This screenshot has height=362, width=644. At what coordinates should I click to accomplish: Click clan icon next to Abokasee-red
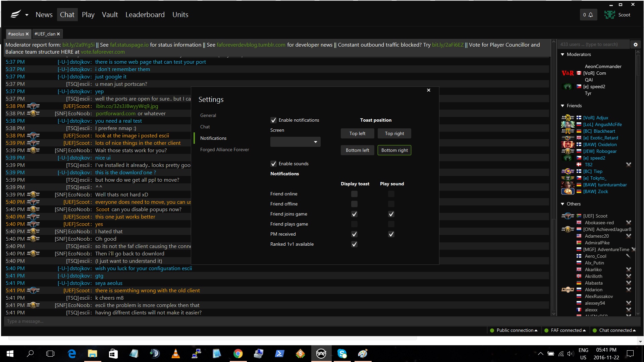tap(629, 223)
